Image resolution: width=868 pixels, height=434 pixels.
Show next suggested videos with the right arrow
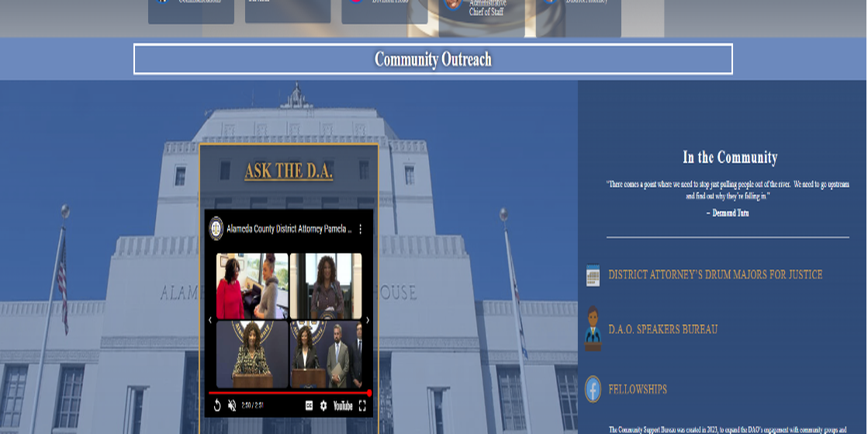[x=368, y=320]
